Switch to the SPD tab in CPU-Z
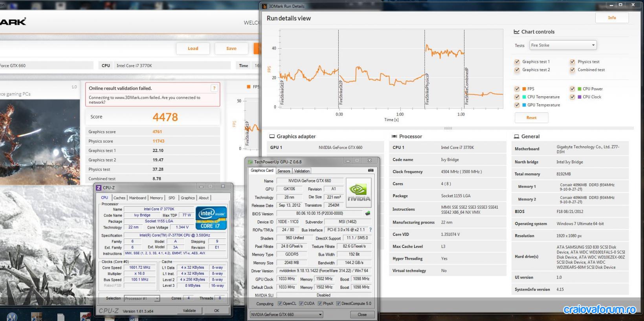 (172, 198)
